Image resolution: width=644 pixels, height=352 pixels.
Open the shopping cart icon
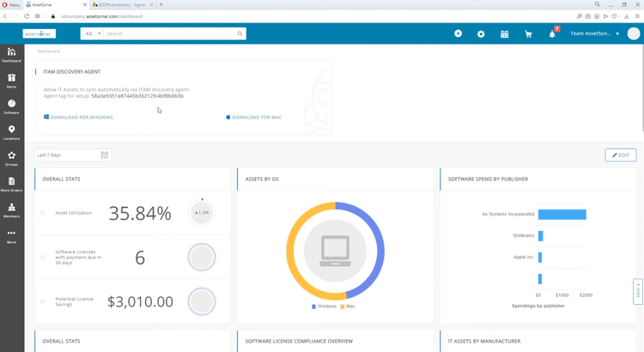528,34
